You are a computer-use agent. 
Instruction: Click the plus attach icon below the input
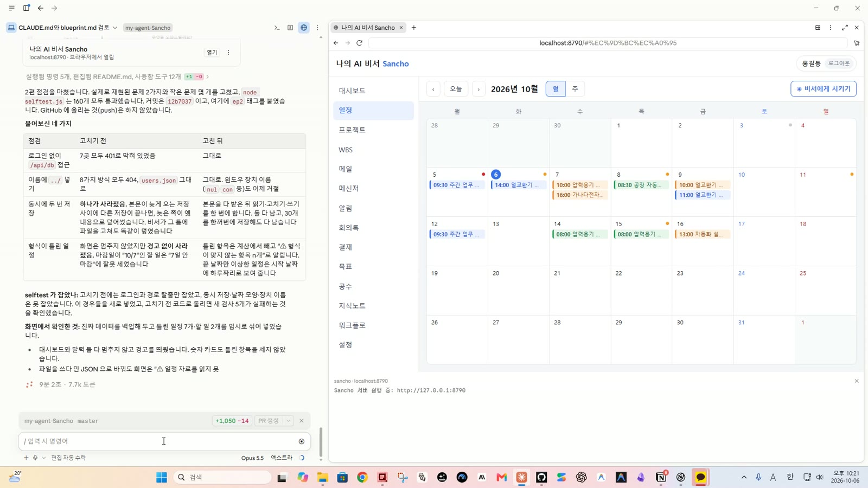25,458
